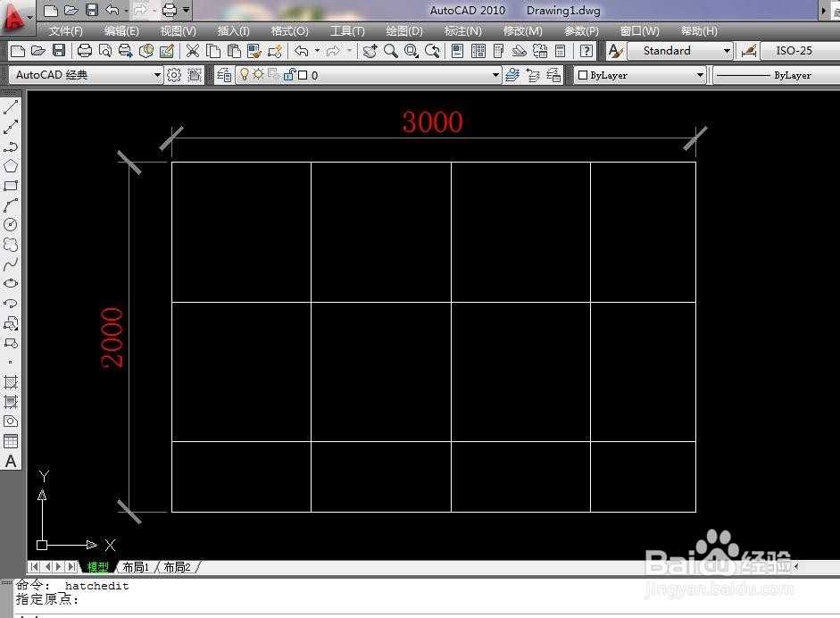Open the ByLayer color dropdown
The width and height of the screenshot is (840, 618).
[x=641, y=76]
